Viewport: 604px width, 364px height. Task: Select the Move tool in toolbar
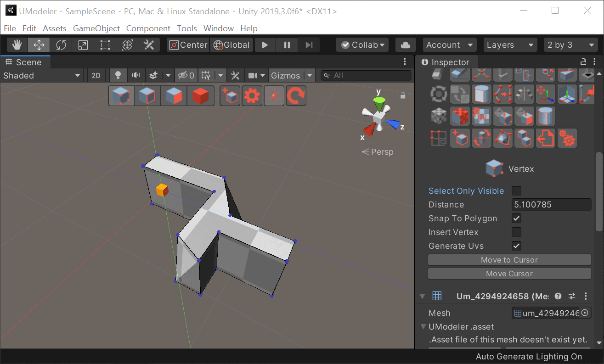(39, 45)
